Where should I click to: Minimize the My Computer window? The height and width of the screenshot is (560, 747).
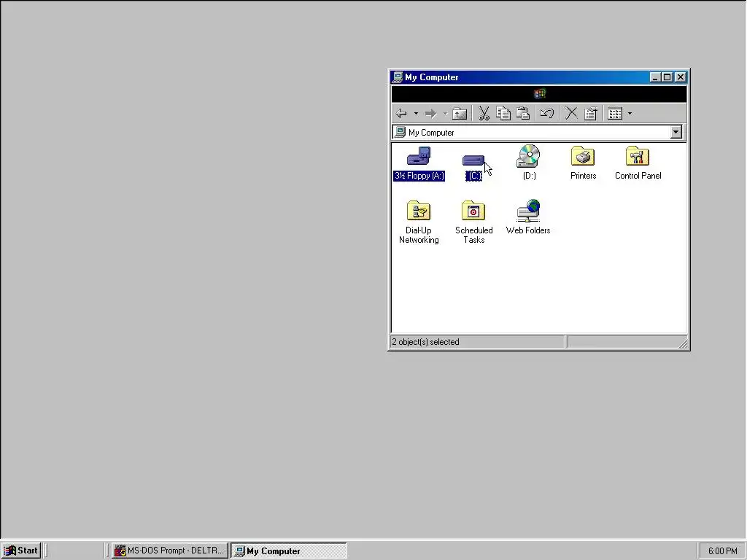point(655,77)
